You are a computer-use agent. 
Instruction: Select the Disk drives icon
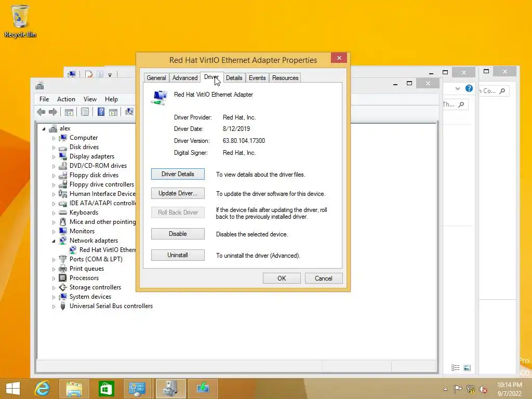click(x=63, y=147)
